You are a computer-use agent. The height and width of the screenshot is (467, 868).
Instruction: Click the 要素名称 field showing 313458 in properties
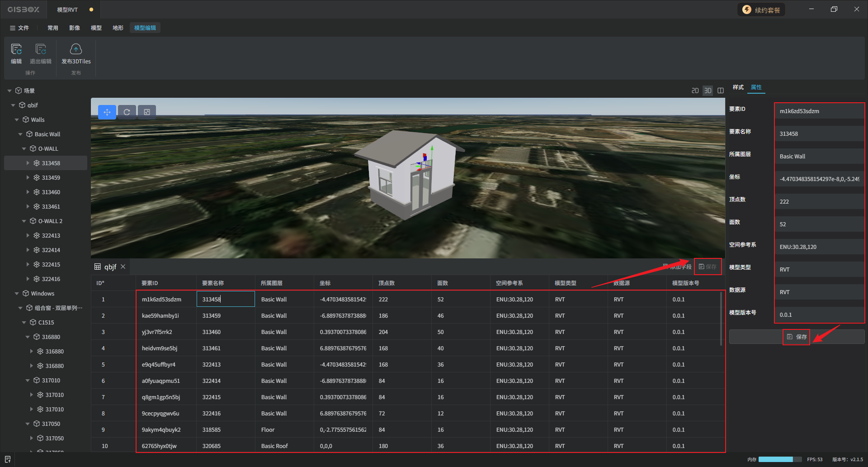coord(819,134)
